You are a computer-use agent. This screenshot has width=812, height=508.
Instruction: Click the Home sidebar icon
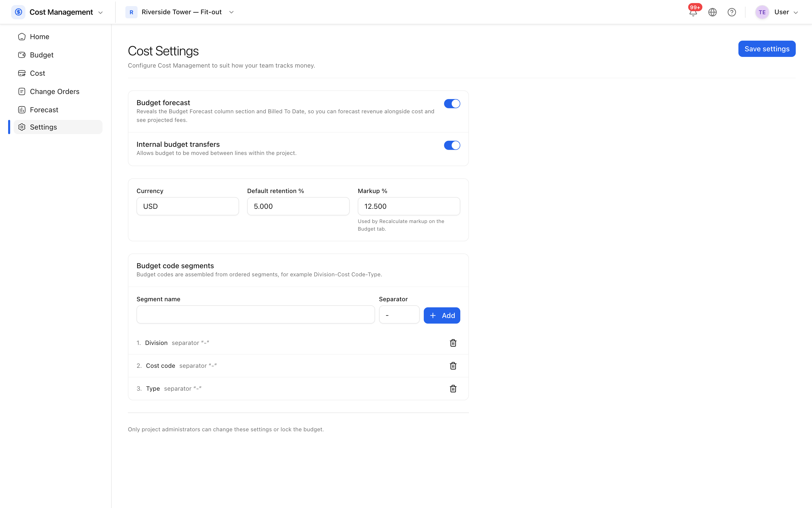(x=22, y=37)
